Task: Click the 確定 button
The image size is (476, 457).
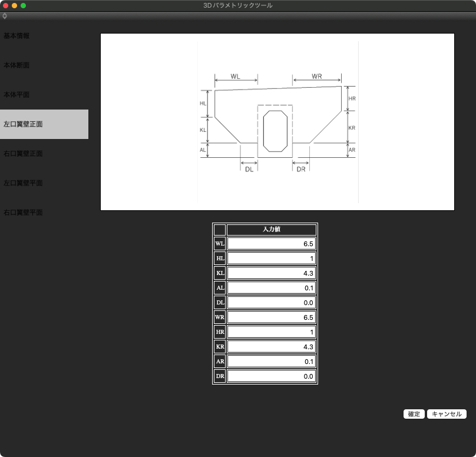Action: point(414,414)
